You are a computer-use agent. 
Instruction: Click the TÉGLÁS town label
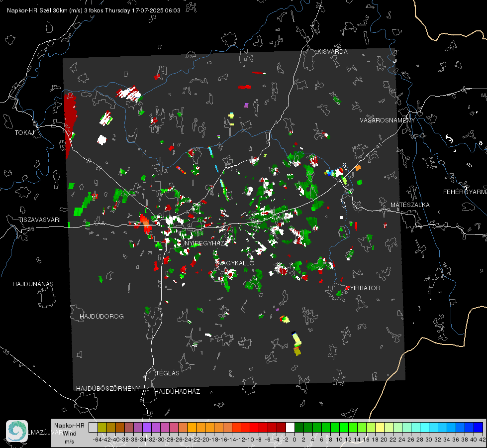pyautogui.click(x=168, y=373)
